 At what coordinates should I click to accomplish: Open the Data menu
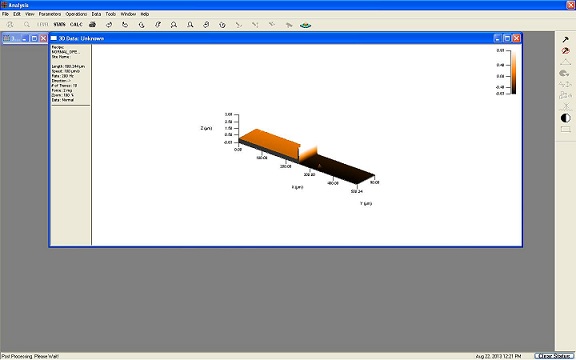(x=96, y=14)
